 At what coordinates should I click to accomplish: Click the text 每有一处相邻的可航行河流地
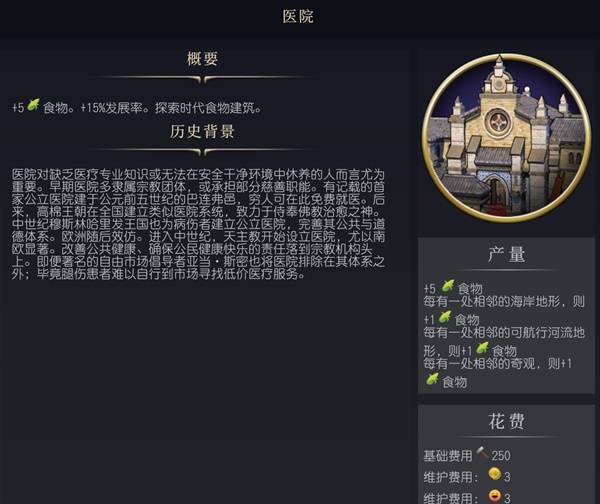pyautogui.click(x=504, y=333)
